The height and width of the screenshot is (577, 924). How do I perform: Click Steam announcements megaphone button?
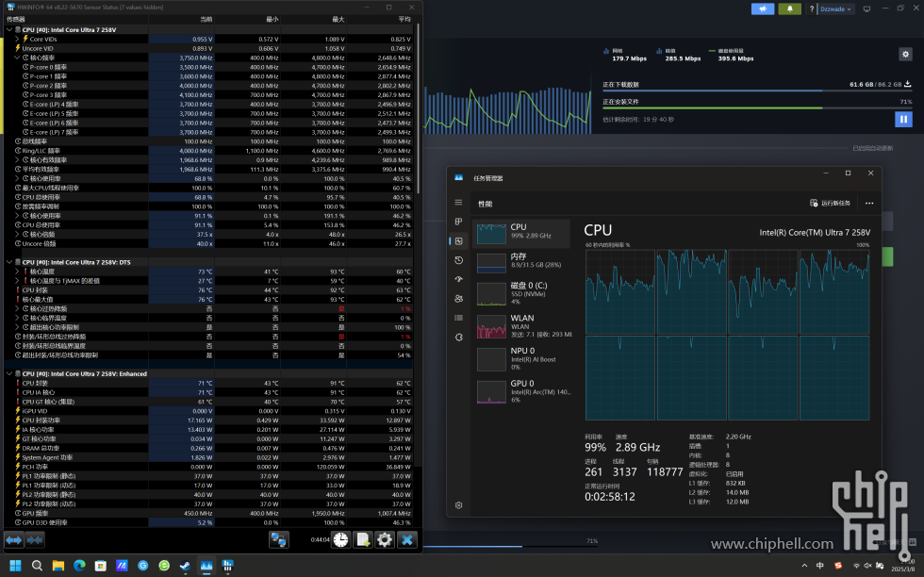tap(763, 8)
